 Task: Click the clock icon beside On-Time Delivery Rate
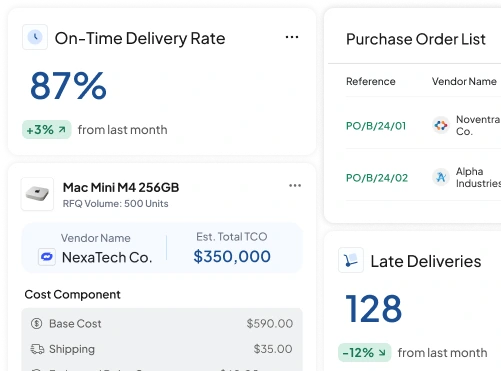pos(35,37)
